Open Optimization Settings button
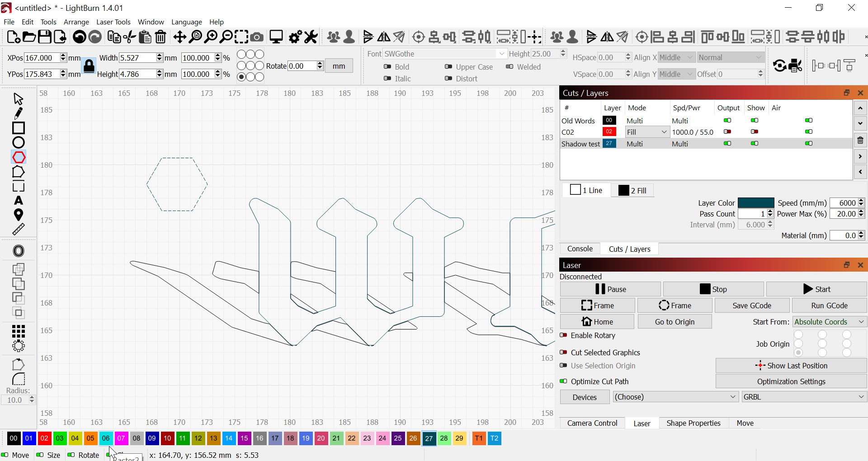Image resolution: width=868 pixels, height=461 pixels. (x=791, y=381)
